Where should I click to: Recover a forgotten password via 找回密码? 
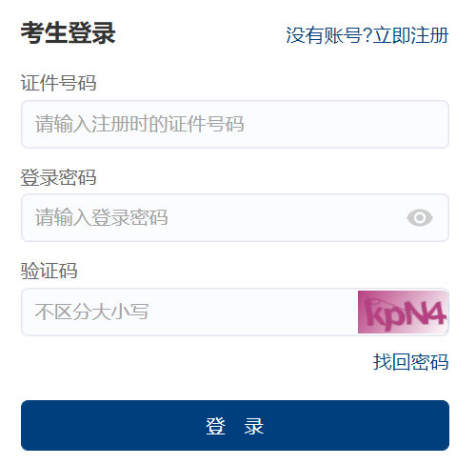tap(410, 362)
